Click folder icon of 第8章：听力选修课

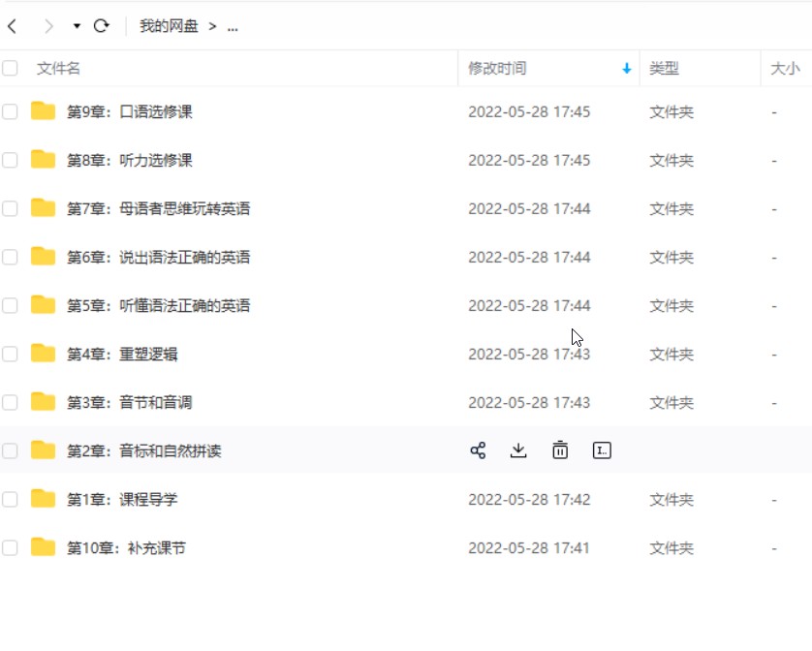(x=43, y=160)
